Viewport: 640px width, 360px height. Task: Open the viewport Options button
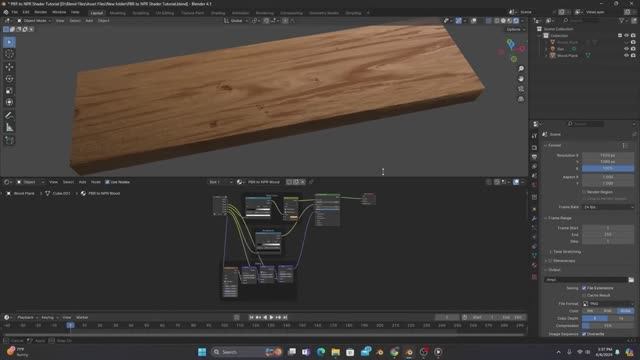[x=515, y=29]
